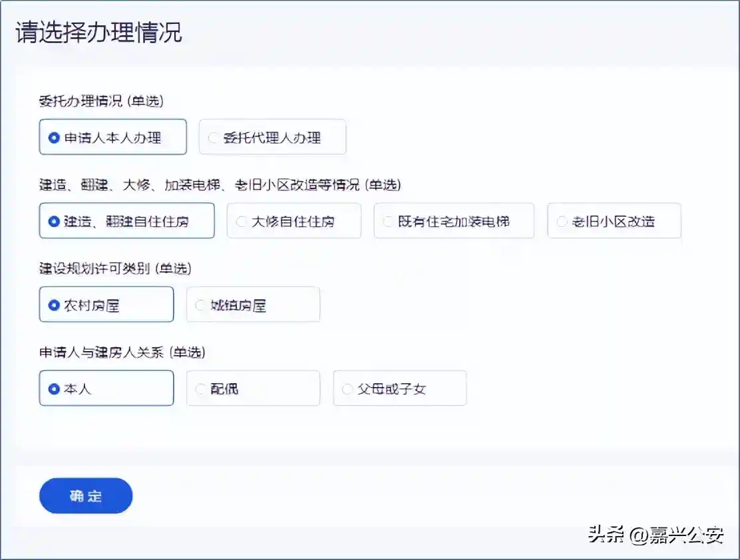Choose 配偶 as relationship to builder
Screen dimensions: 740x560
click(253, 389)
